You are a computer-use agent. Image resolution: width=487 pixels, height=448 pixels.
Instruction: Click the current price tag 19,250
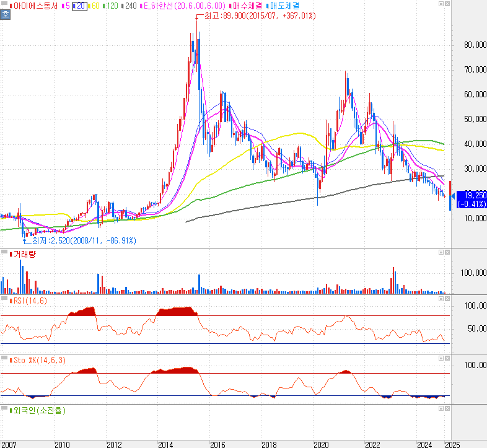tap(472, 200)
